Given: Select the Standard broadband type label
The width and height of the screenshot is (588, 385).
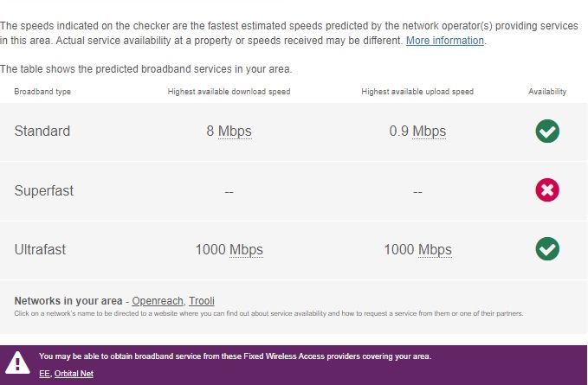Looking at the screenshot, I should point(42,132).
